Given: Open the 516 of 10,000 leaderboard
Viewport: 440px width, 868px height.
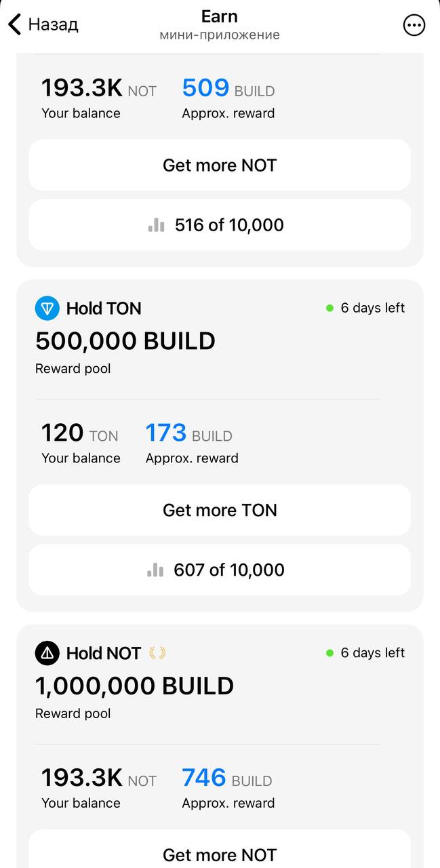Looking at the screenshot, I should tap(220, 225).
